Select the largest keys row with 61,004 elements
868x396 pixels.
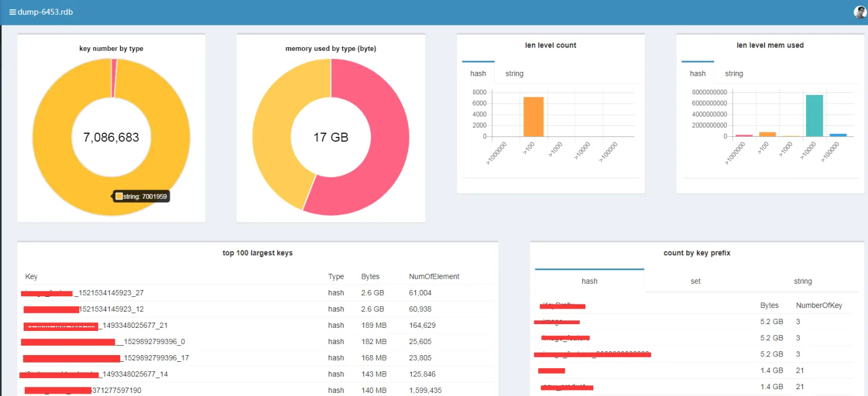(248, 293)
